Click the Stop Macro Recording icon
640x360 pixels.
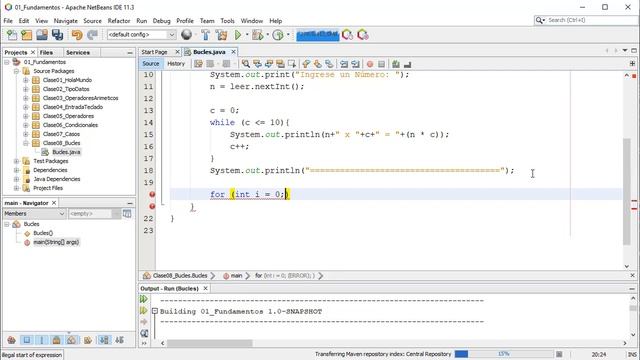(x=381, y=64)
